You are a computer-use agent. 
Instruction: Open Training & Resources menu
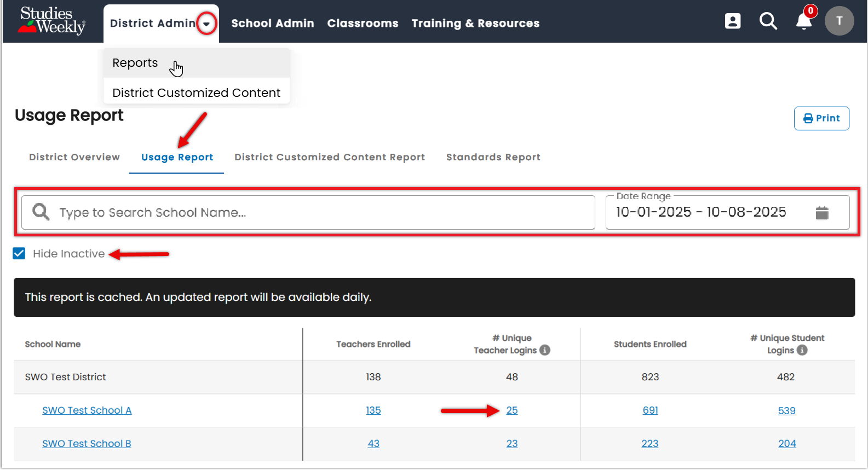coord(476,24)
